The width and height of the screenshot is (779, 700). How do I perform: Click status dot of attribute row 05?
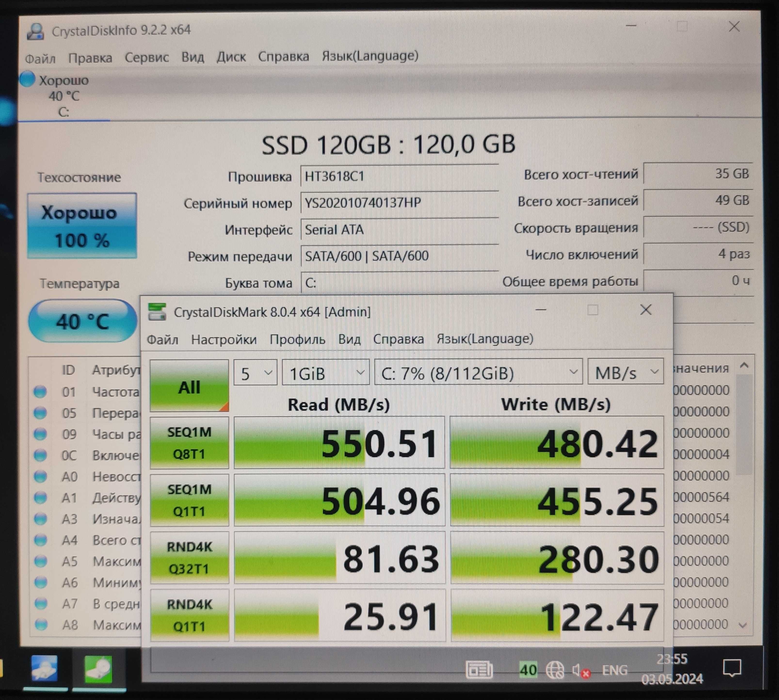click(40, 413)
